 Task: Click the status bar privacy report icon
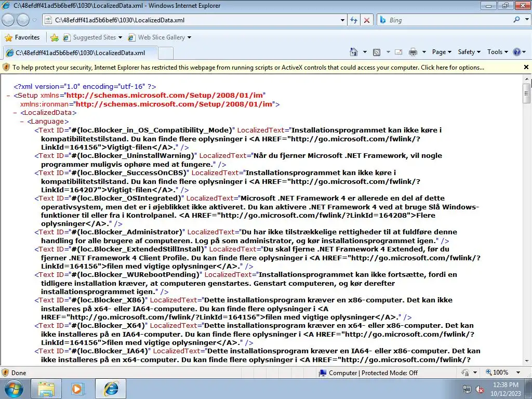coord(465,373)
